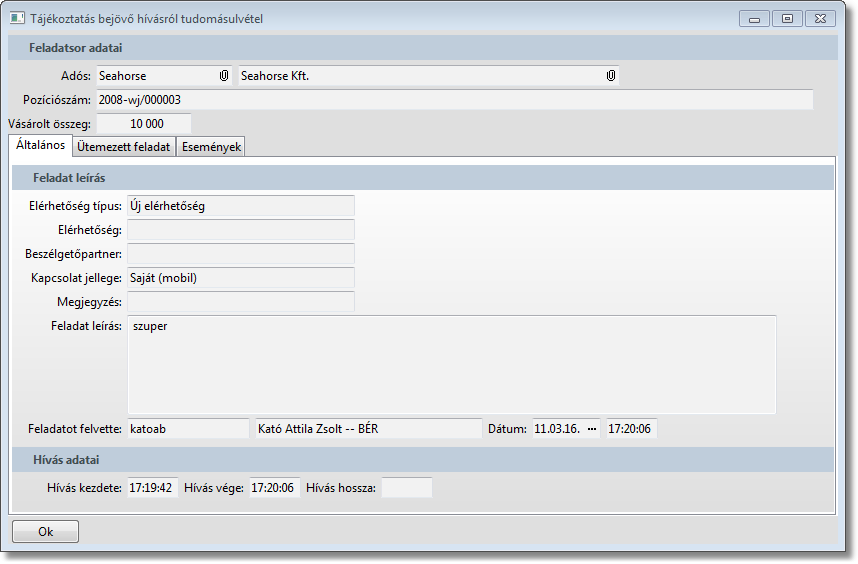The width and height of the screenshot is (858, 564).
Task: Maximize the dialog window
Action: click(x=787, y=19)
